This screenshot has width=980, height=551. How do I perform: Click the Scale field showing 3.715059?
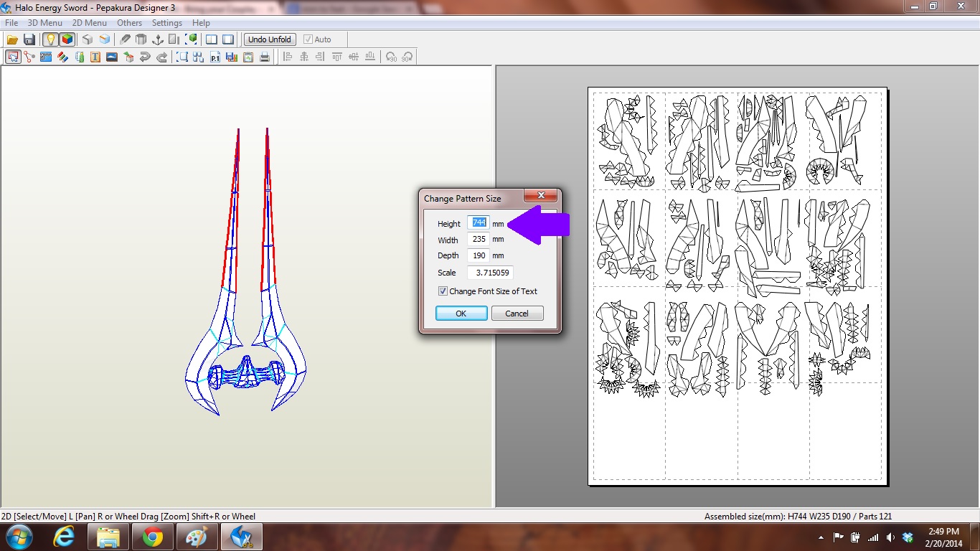(x=490, y=273)
